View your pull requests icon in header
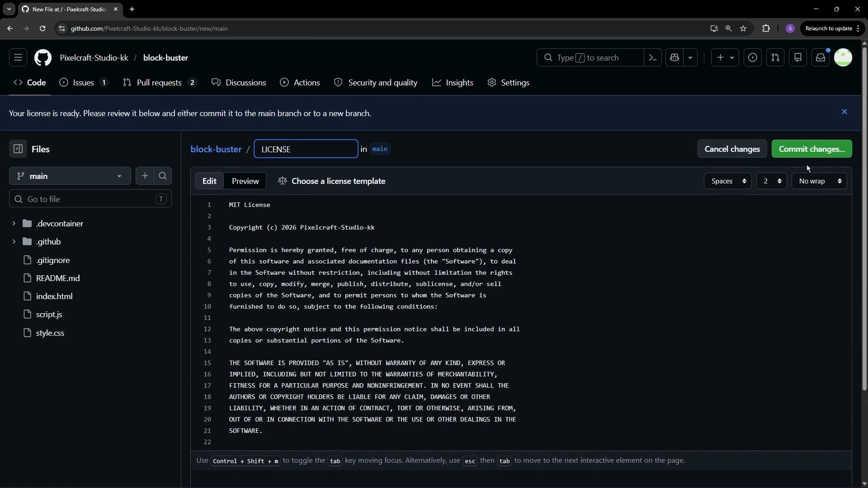 [775, 58]
